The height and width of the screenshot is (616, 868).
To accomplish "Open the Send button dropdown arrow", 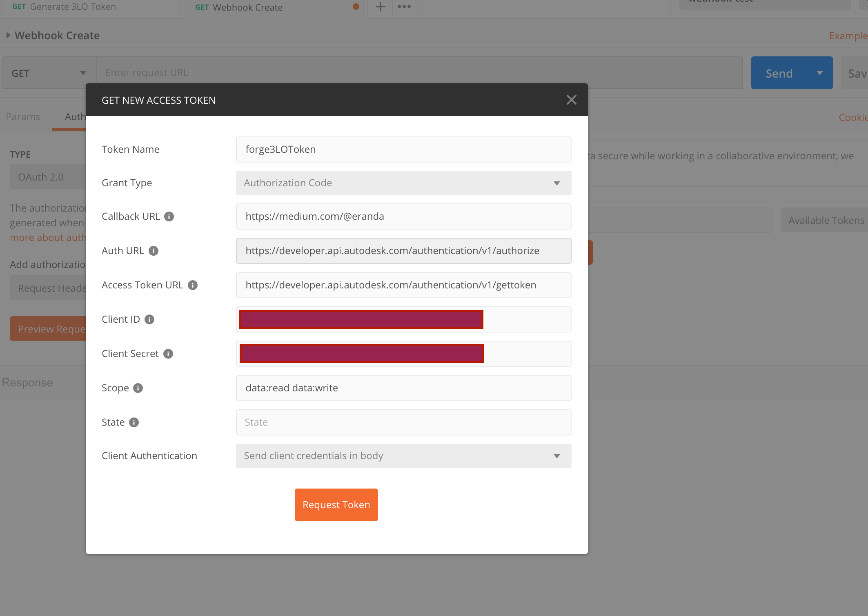I will point(819,73).
